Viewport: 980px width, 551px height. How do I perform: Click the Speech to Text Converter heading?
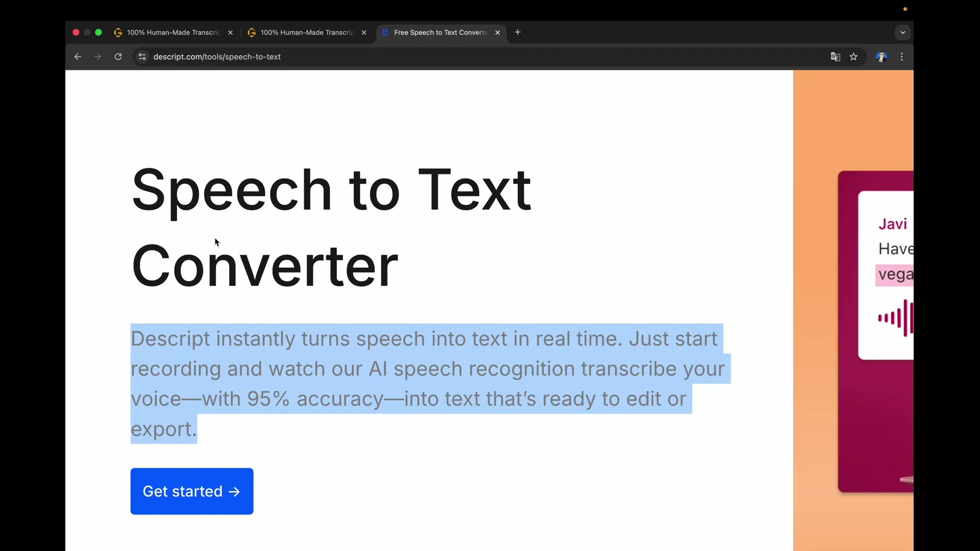332,227
